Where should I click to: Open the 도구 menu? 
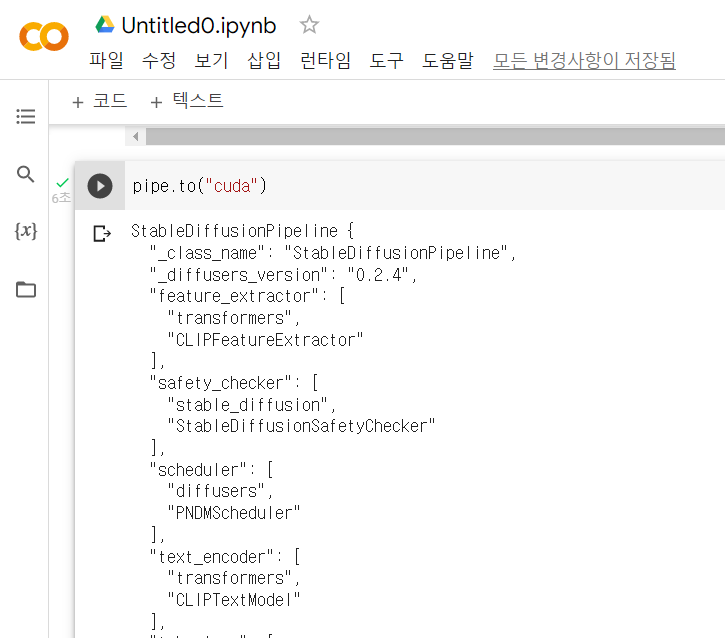coord(387,60)
